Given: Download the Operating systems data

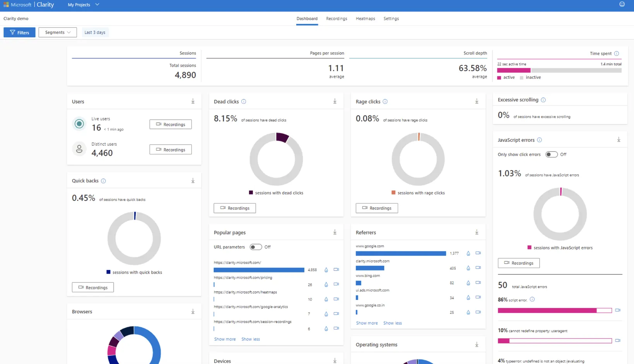Looking at the screenshot, I should click(477, 344).
